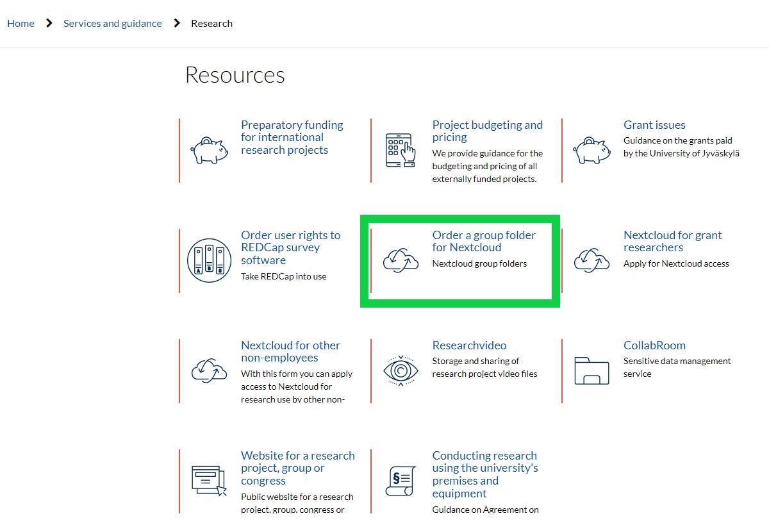Viewport: 769px width, 532px height.
Task: Open the Grant issues link
Action: 654,125
